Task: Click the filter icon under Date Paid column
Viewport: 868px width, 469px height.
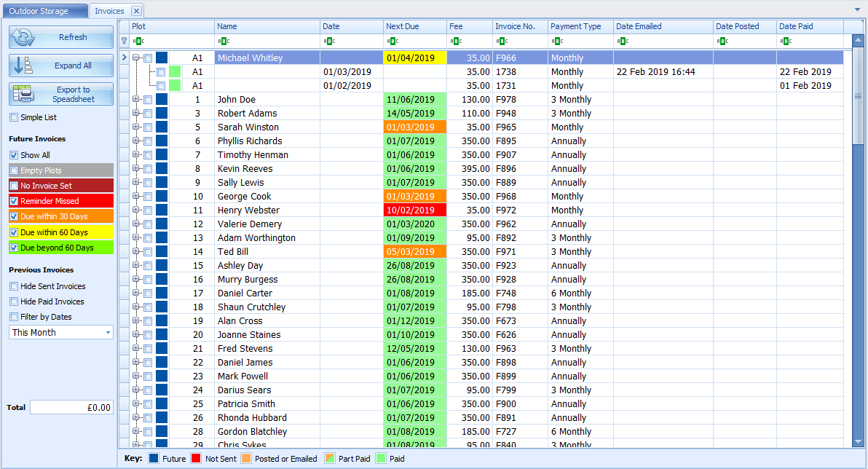Action: pyautogui.click(x=785, y=42)
